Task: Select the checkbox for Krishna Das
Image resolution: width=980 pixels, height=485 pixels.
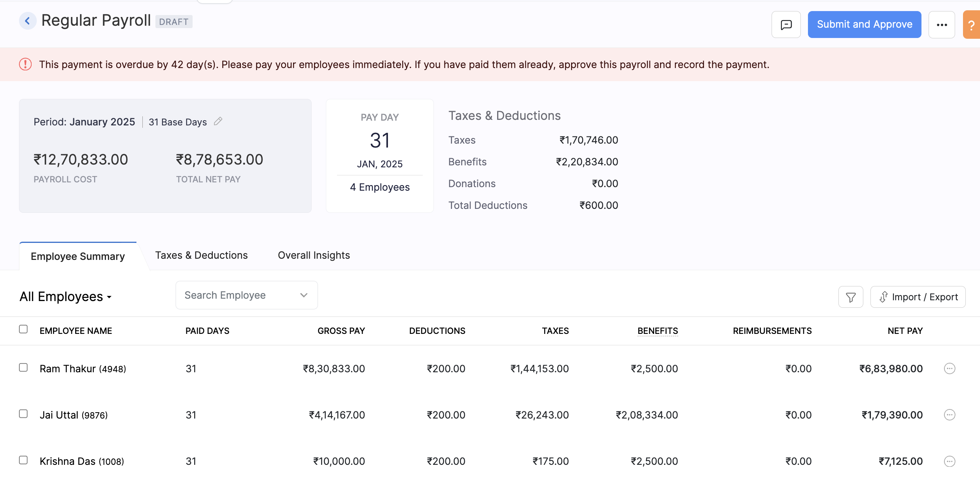Action: 23,460
